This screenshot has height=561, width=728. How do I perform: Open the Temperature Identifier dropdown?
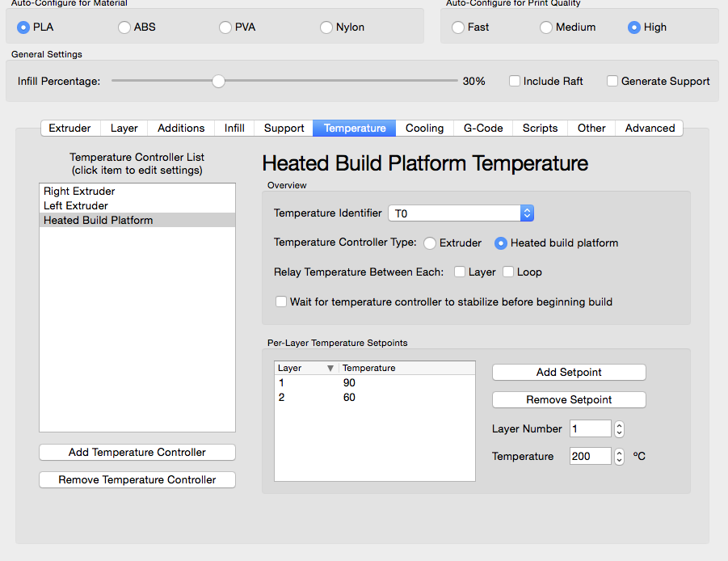click(461, 213)
